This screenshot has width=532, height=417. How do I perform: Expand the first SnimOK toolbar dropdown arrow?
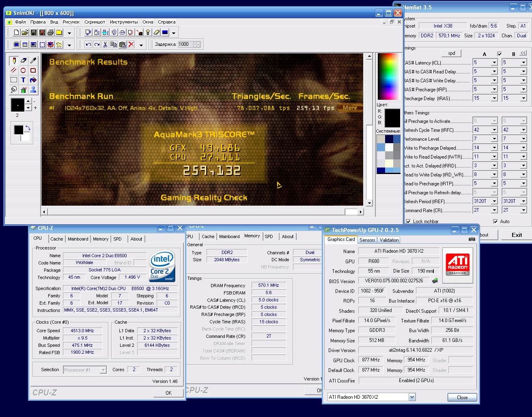(69, 33)
